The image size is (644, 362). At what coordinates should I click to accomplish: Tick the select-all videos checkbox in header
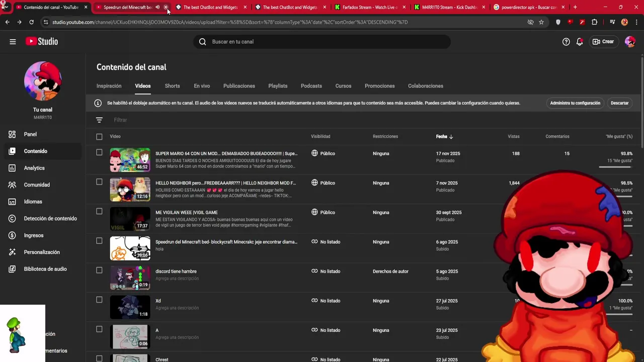point(99,137)
